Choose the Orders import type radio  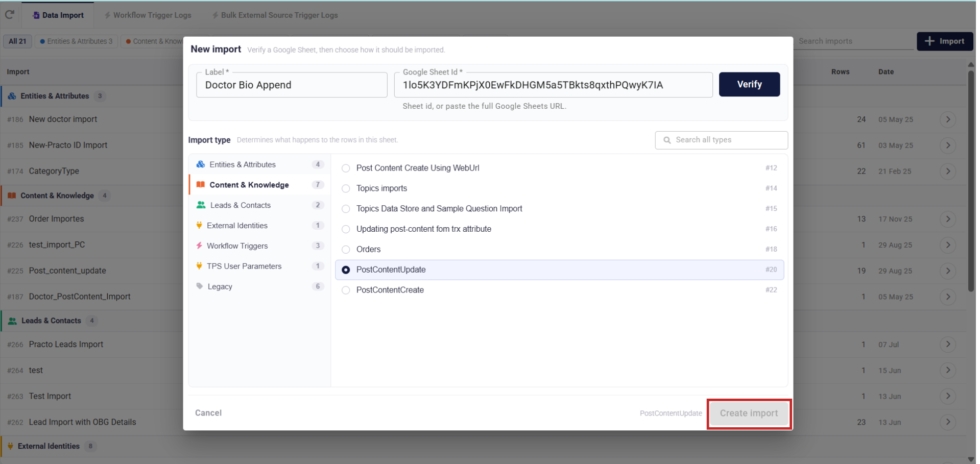[346, 250]
